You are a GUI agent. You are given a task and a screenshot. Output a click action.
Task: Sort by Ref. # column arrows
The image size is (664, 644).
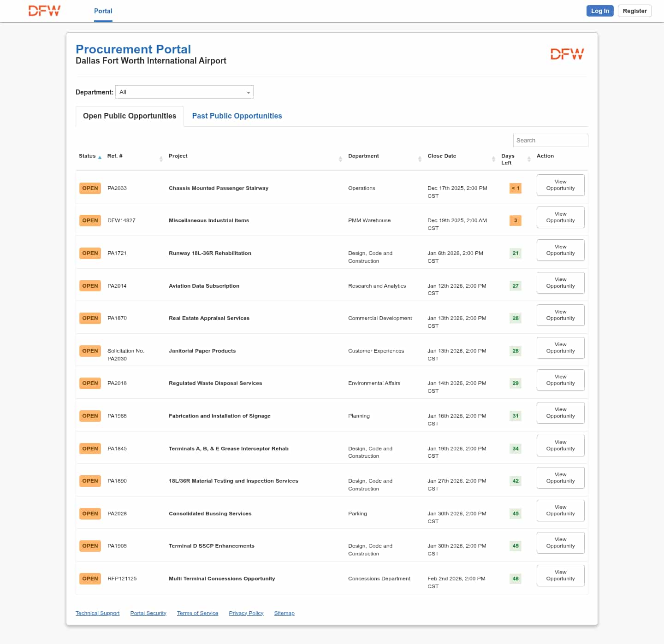(161, 159)
